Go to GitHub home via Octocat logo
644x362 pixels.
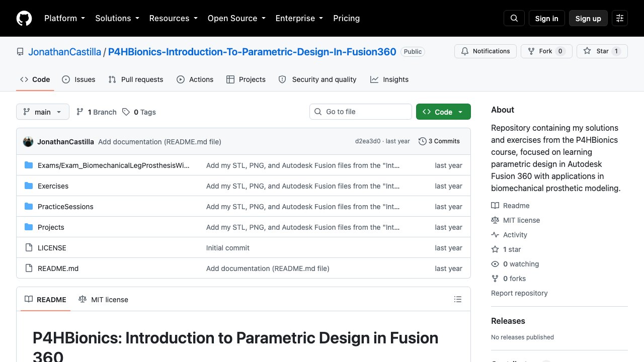24,18
